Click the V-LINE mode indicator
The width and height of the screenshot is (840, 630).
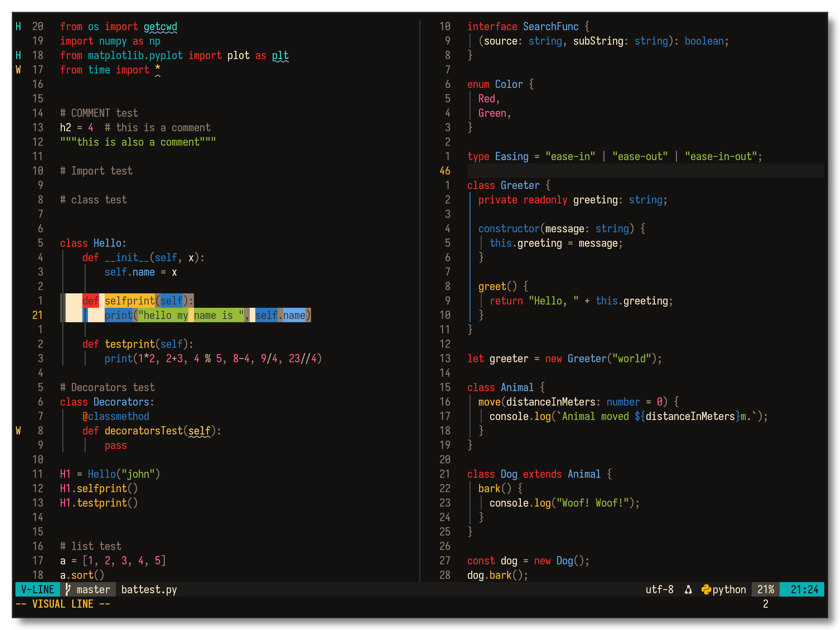(37, 589)
